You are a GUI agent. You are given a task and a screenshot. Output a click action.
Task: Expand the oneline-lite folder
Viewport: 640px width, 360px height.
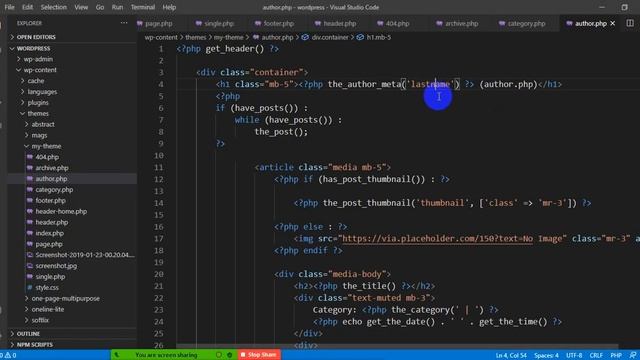(x=48, y=309)
